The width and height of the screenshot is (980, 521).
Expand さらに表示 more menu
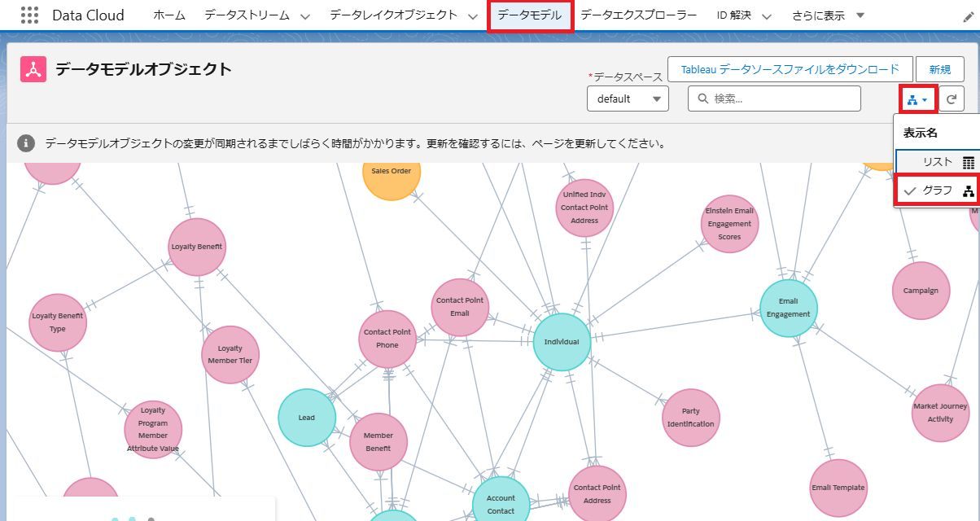coord(828,15)
